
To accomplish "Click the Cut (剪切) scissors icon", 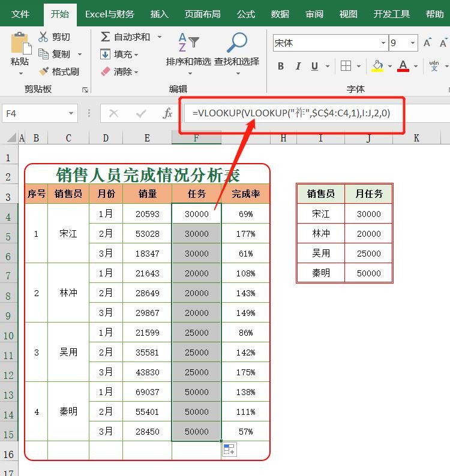I will click(x=43, y=37).
